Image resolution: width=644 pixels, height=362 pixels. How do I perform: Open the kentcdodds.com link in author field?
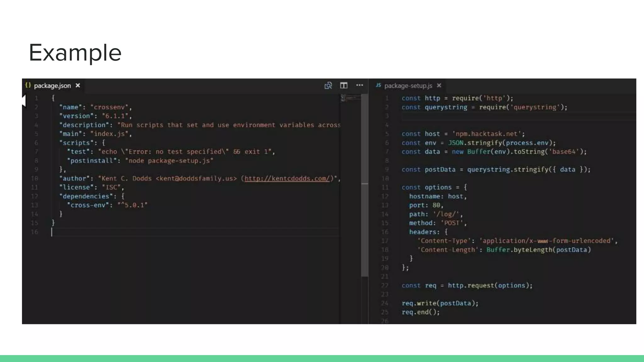tap(287, 178)
